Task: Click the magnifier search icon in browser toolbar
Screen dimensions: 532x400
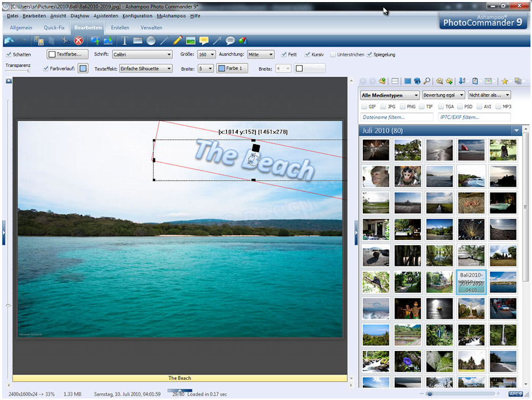Action: tap(427, 81)
